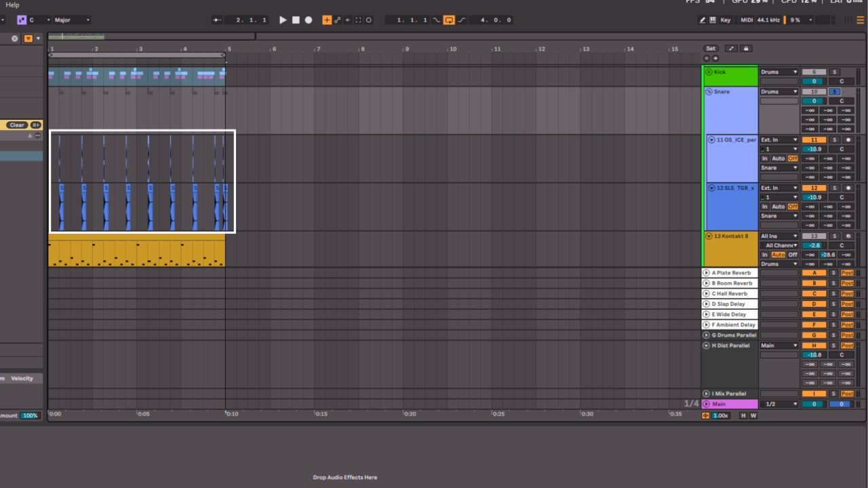Toggle Punch-Out switch right of Loop
The height and width of the screenshot is (488, 868).
(462, 20)
